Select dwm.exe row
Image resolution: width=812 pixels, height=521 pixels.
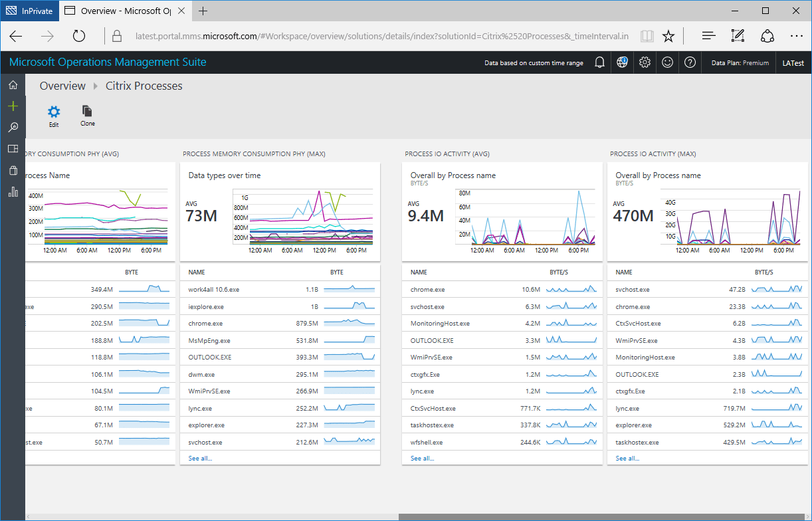(x=280, y=374)
